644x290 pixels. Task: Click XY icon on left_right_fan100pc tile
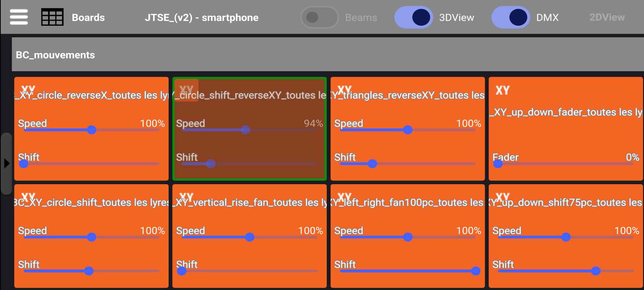click(344, 196)
